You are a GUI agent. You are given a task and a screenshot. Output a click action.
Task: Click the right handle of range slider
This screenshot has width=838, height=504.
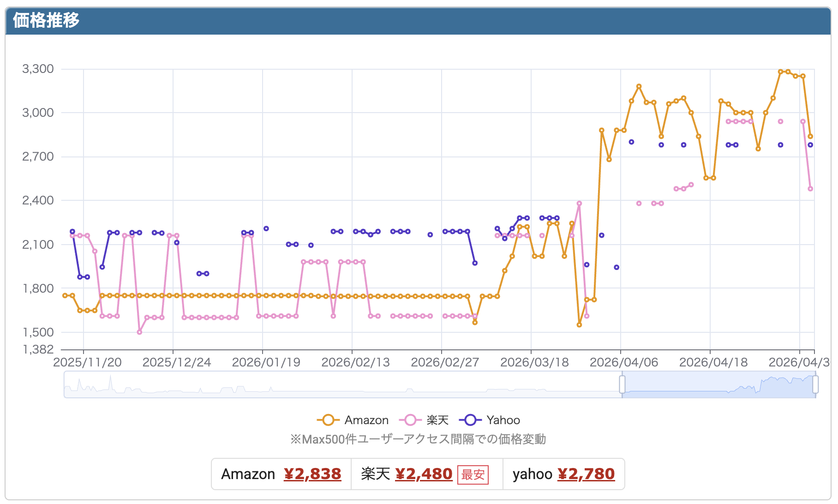click(815, 384)
